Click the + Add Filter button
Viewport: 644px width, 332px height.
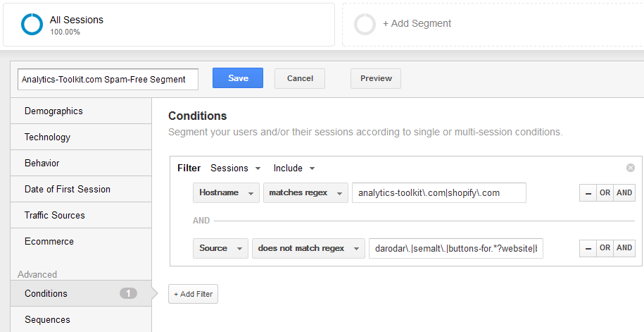(193, 294)
